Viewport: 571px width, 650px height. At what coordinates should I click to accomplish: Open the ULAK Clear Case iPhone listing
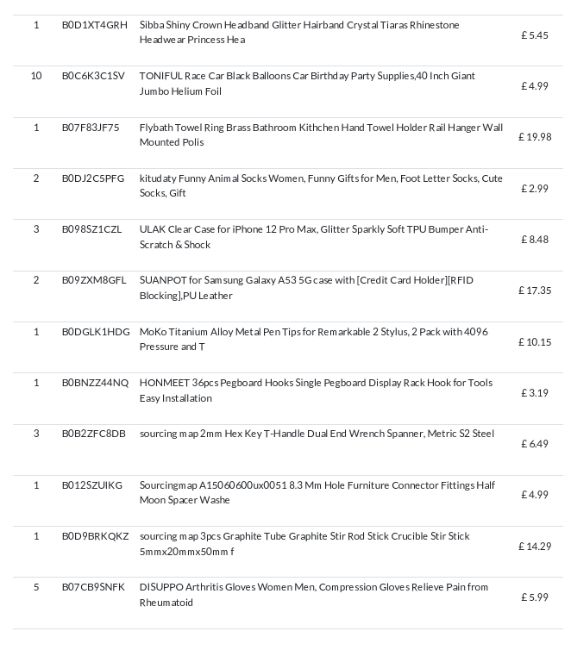click(313, 237)
